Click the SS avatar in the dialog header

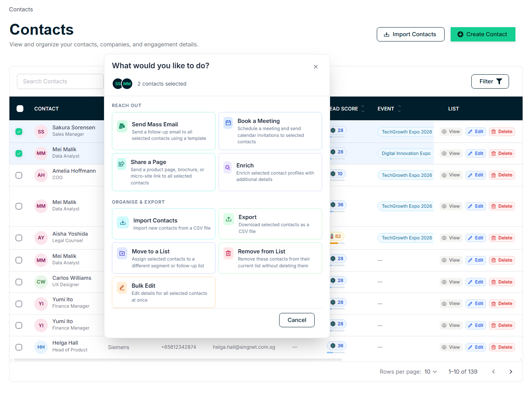pyautogui.click(x=118, y=84)
